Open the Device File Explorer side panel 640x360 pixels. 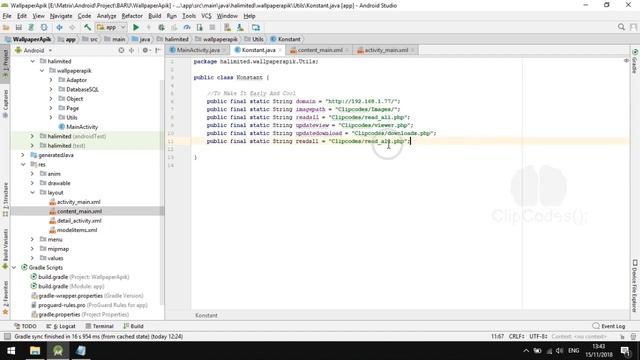635,285
